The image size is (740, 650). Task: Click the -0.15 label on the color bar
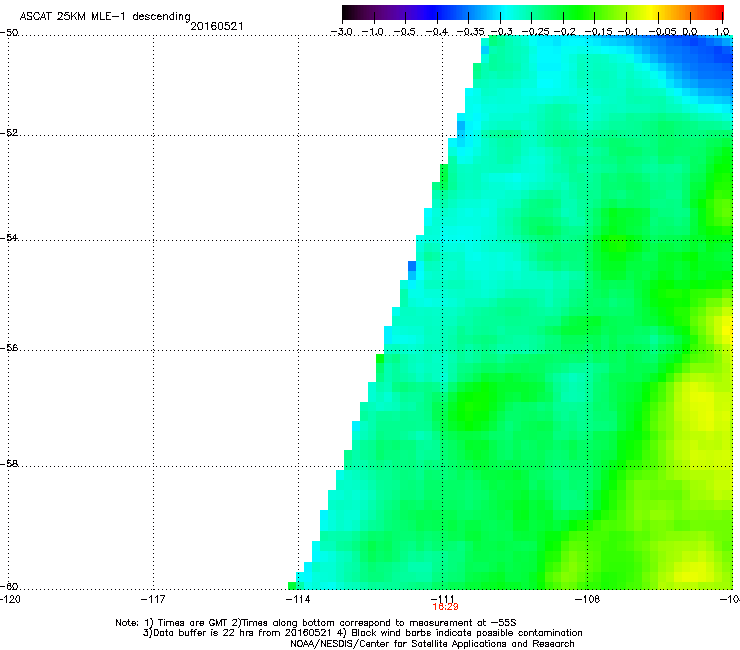(x=598, y=32)
